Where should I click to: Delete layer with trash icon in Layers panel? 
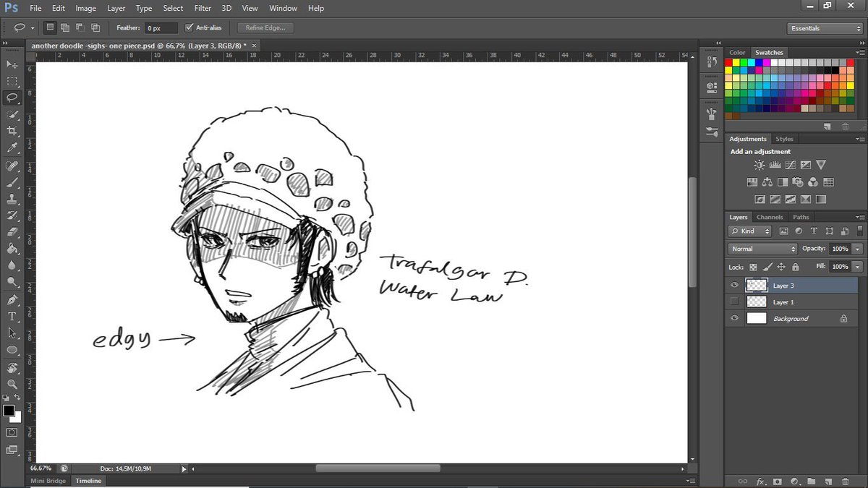pos(846,481)
